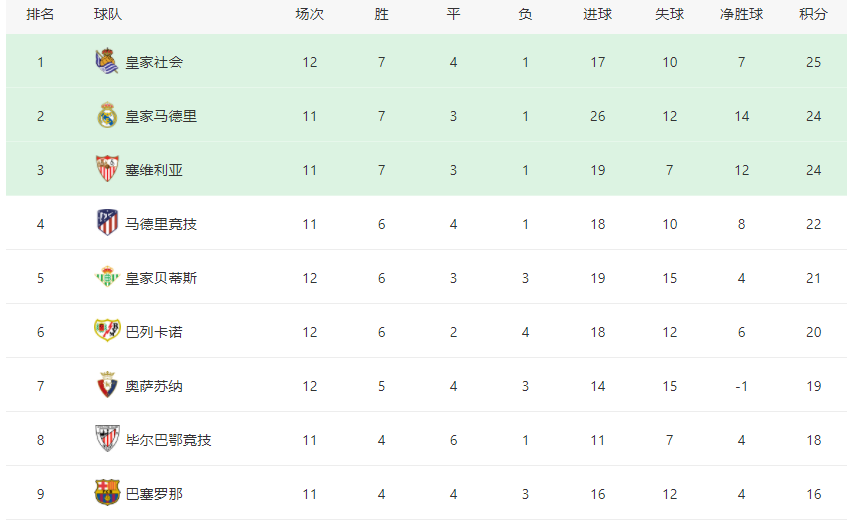Click the 进球 column header
The height and width of the screenshot is (524, 847).
[597, 15]
